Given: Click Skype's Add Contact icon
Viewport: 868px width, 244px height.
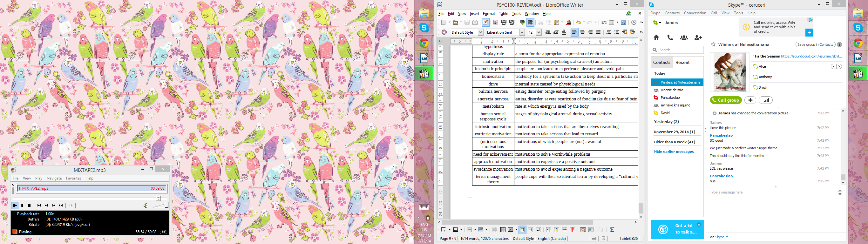Looking at the screenshot, I should point(698,38).
